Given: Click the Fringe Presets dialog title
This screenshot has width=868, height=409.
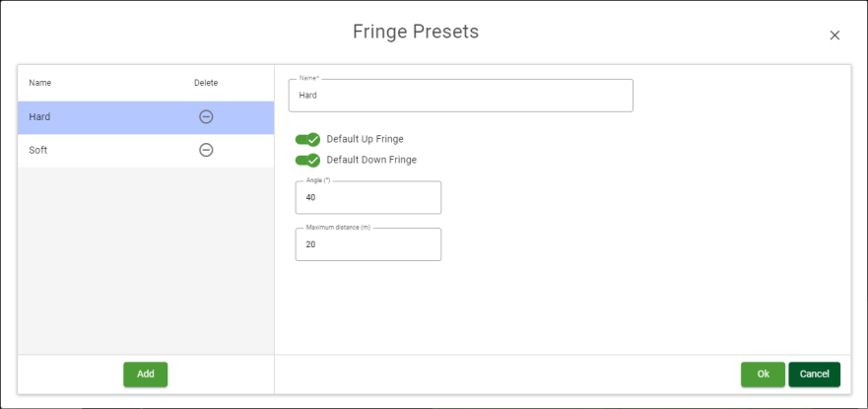Looking at the screenshot, I should click(416, 32).
